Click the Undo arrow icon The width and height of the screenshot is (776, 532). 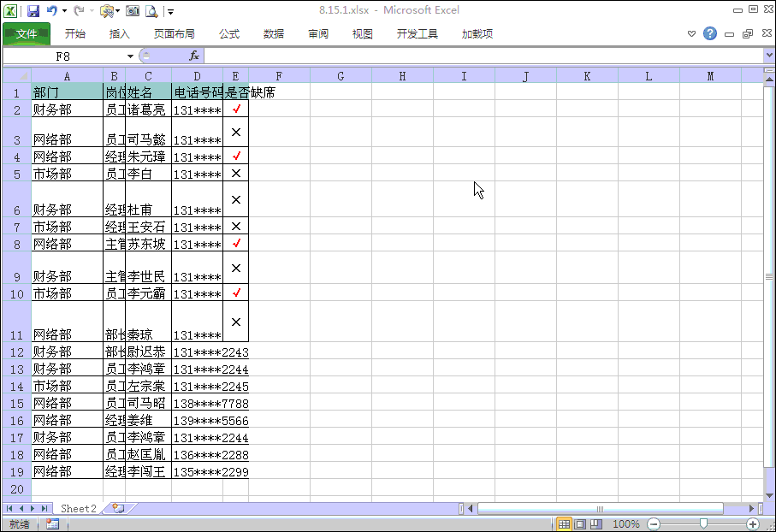[52, 10]
